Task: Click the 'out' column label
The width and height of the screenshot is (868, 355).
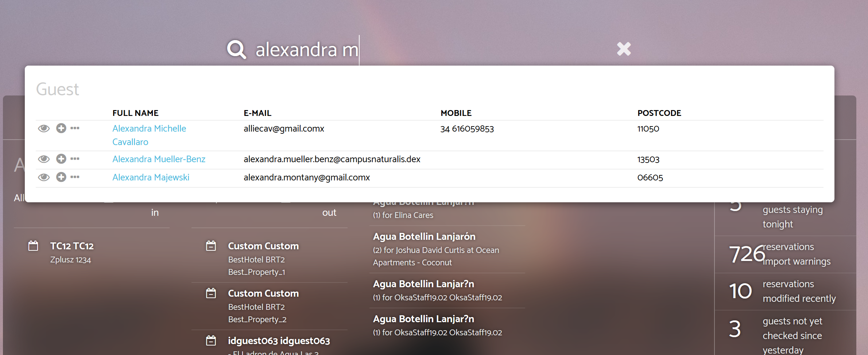Action: (329, 212)
